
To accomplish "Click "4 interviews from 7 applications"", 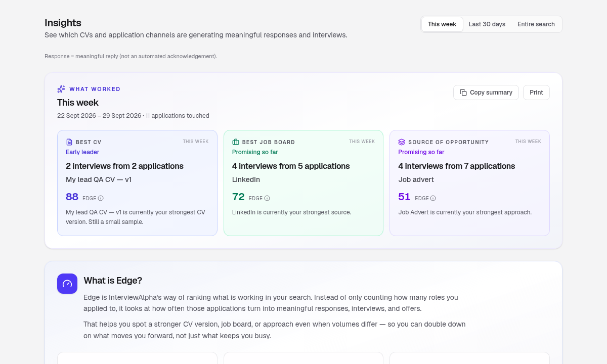I will coord(457,166).
